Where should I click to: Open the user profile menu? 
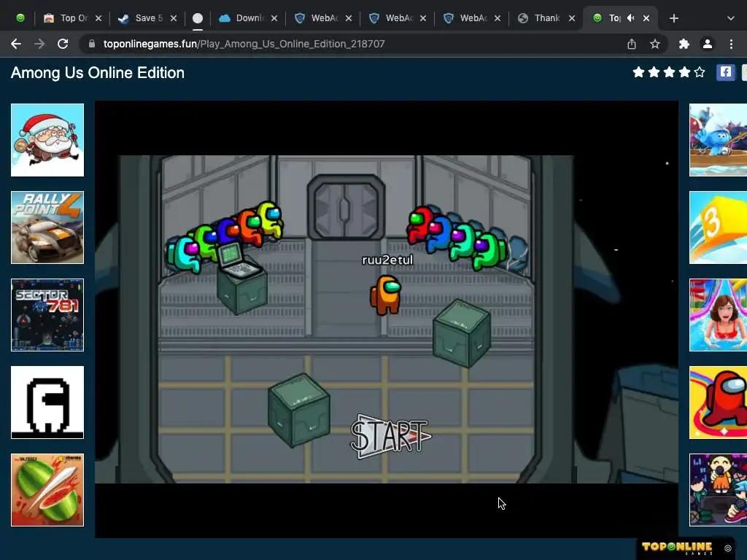(708, 44)
